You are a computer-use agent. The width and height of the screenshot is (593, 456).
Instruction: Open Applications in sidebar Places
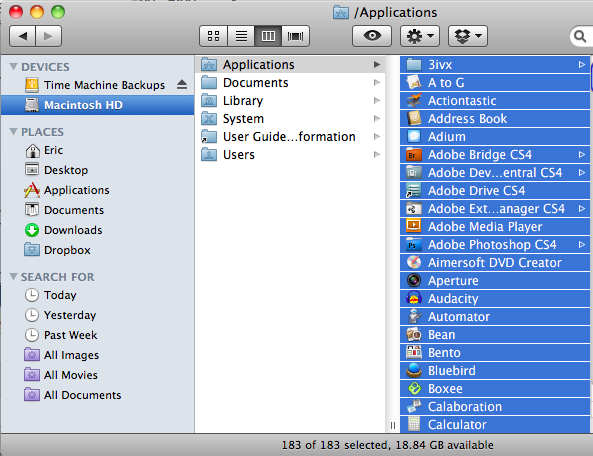tap(98, 190)
